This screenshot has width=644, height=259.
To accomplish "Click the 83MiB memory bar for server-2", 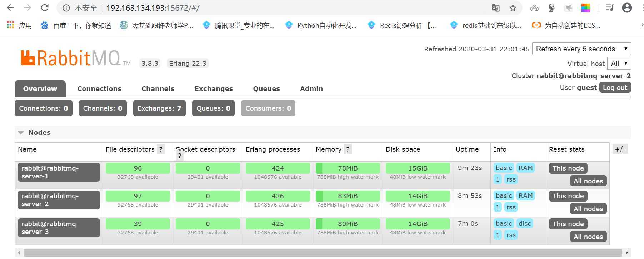I will [348, 196].
